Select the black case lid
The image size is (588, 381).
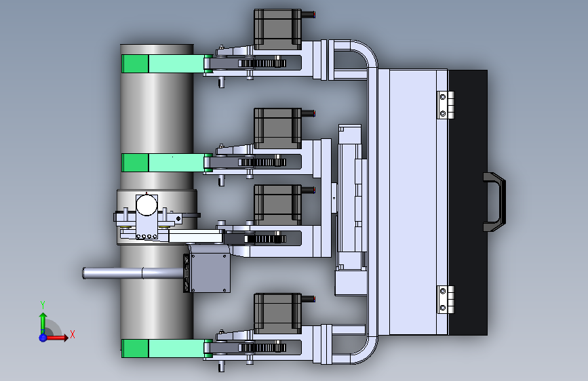[468, 203]
